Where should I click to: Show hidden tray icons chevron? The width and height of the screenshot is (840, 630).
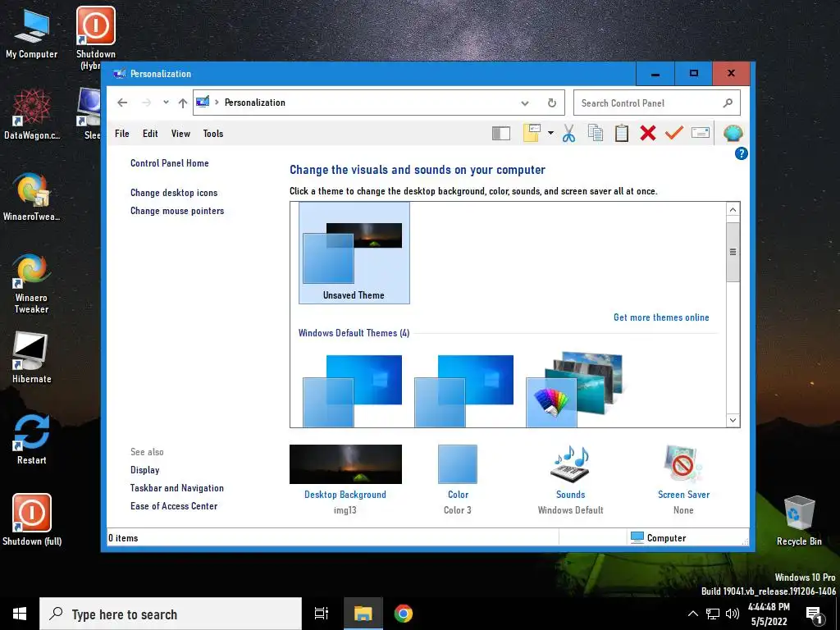[692, 614]
